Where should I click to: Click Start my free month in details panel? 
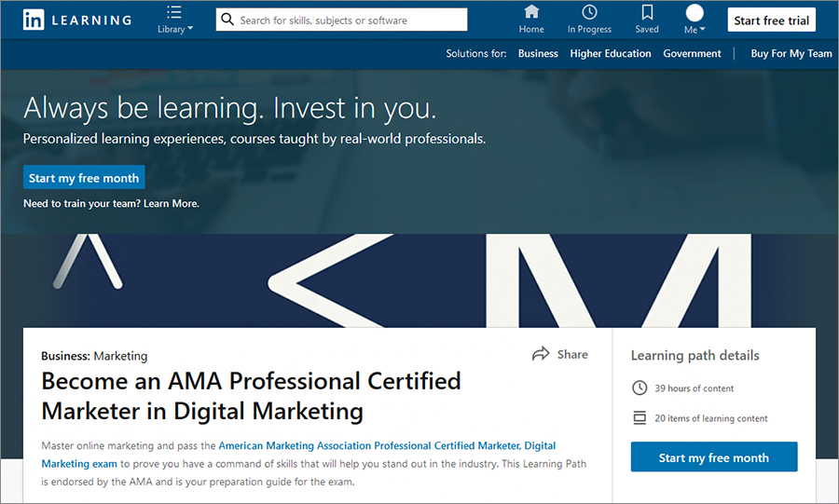(714, 457)
